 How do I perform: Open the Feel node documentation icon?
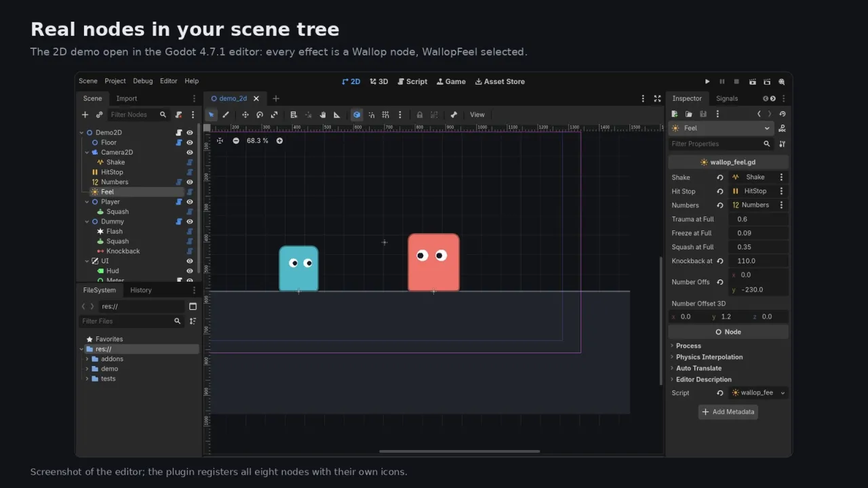coord(783,128)
